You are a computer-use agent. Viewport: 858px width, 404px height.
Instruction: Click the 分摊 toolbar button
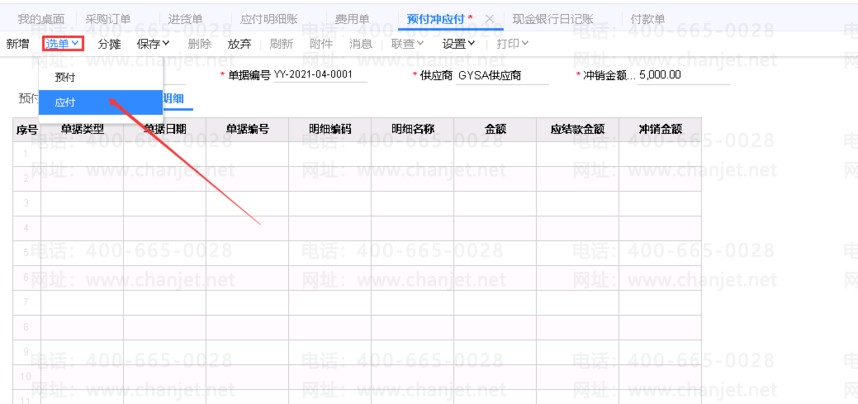(x=109, y=44)
